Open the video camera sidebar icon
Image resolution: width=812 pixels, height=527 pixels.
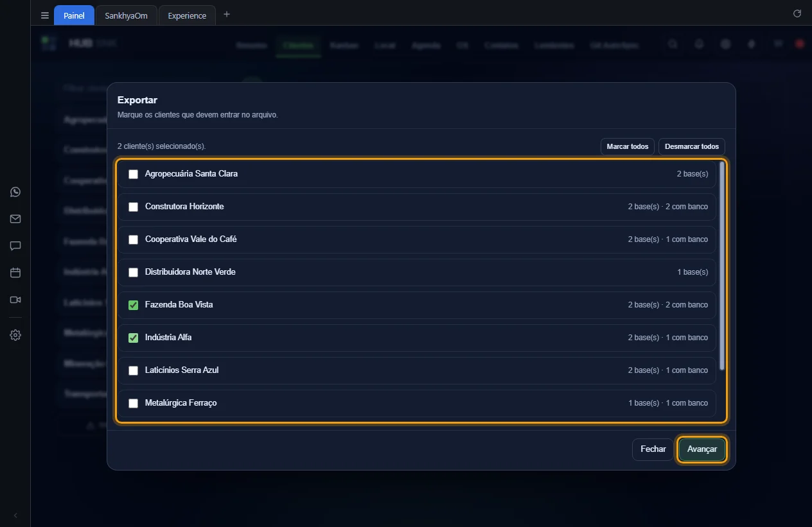click(x=15, y=300)
